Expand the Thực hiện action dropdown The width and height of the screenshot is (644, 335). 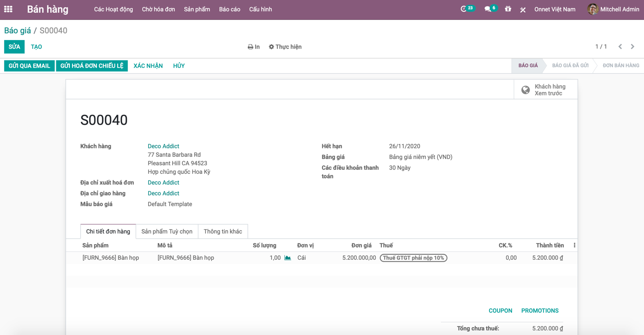pyautogui.click(x=285, y=47)
